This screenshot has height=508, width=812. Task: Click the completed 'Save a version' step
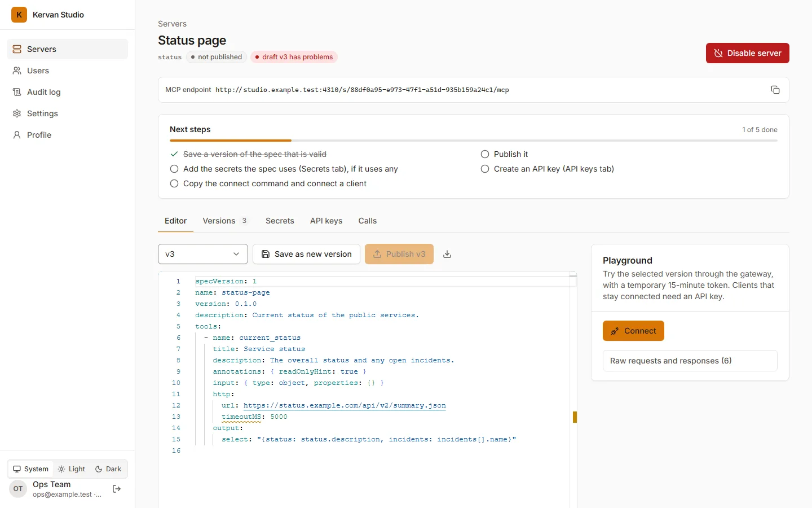248,154
